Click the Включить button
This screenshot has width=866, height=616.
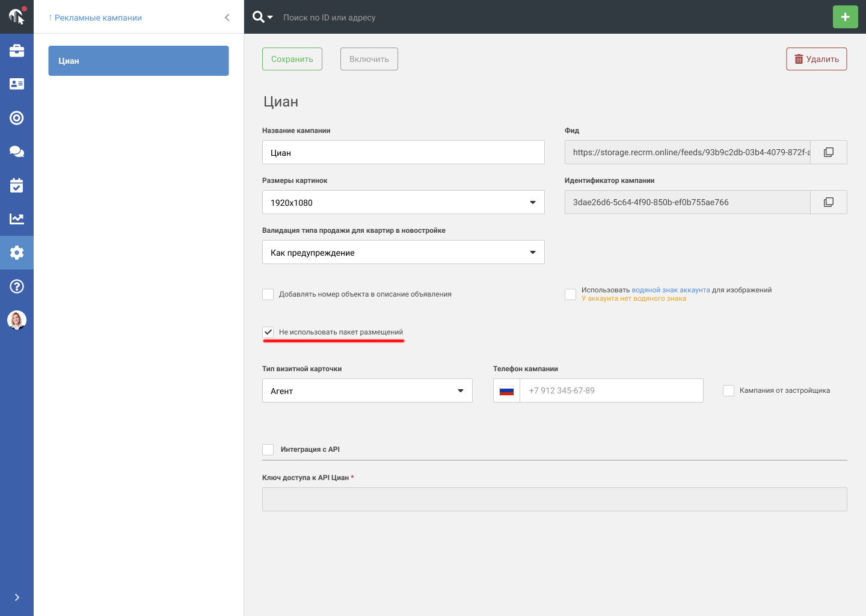[369, 59]
